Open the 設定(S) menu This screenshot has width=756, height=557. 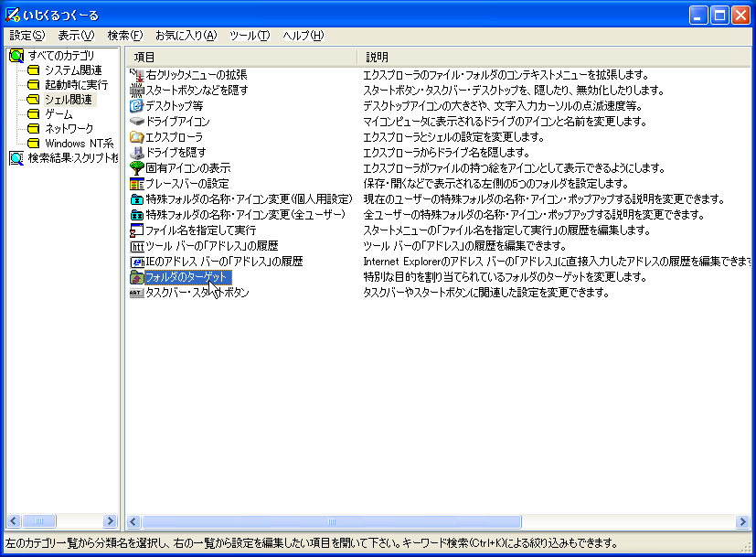27,35
